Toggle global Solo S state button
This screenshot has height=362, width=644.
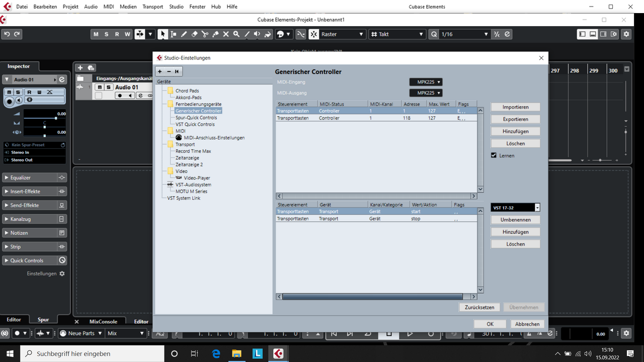tap(106, 34)
